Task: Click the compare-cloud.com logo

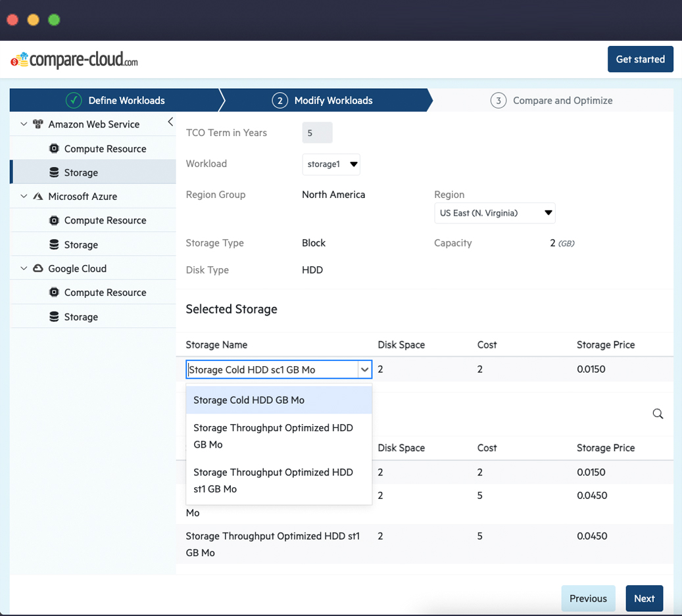Action: click(x=74, y=60)
